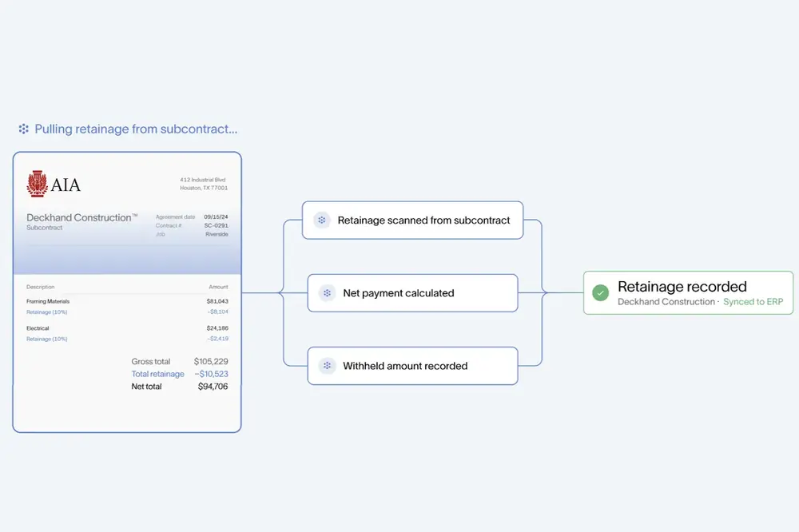The width and height of the screenshot is (799, 532).
Task: Click the Subcontract label under company name
Action: coord(44,228)
